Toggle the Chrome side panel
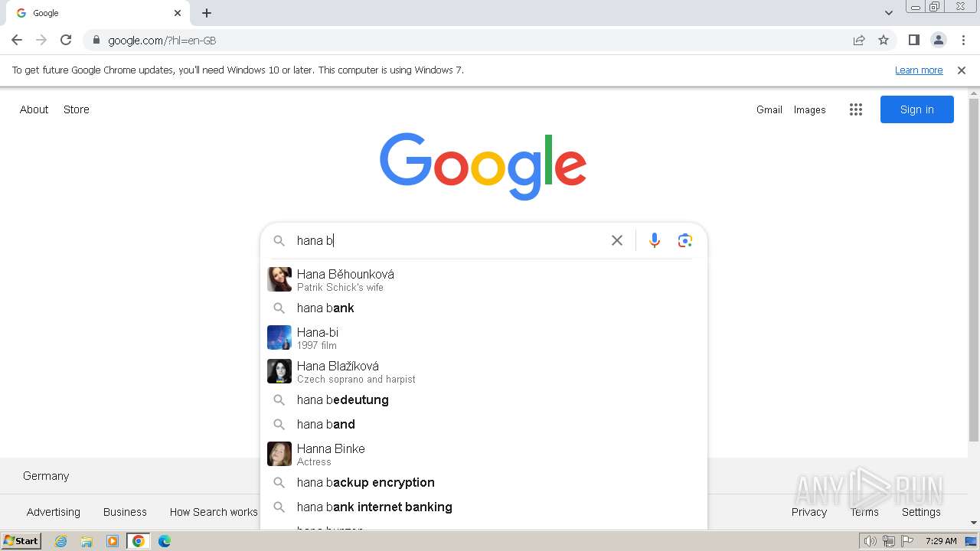This screenshot has height=551, width=980. click(914, 40)
